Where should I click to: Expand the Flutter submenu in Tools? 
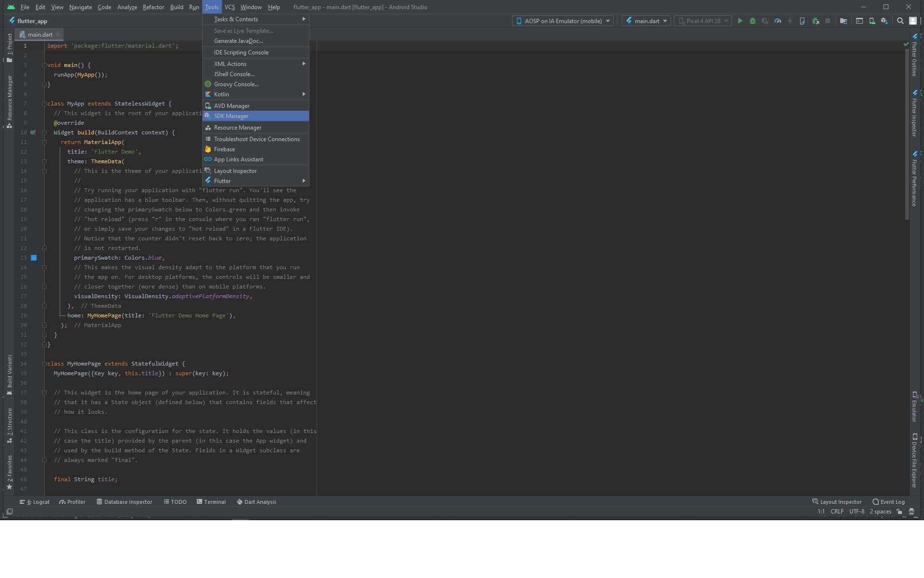[256, 181]
